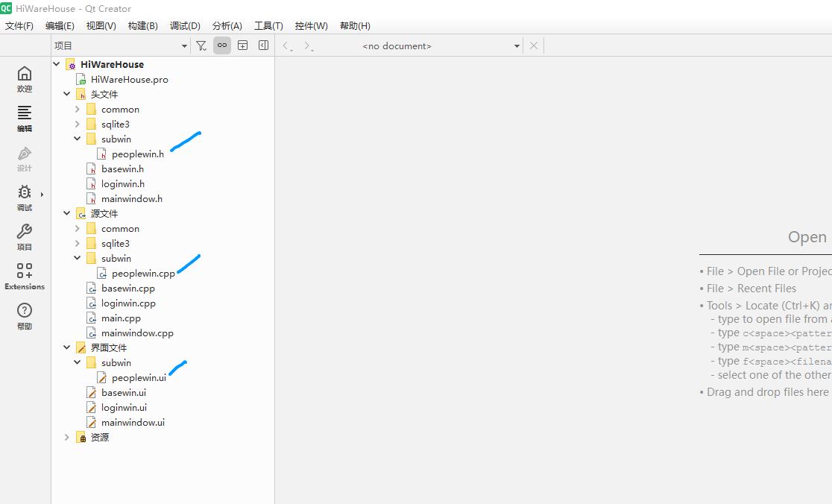
Task: Open the 工具(T) menu
Action: click(x=268, y=25)
